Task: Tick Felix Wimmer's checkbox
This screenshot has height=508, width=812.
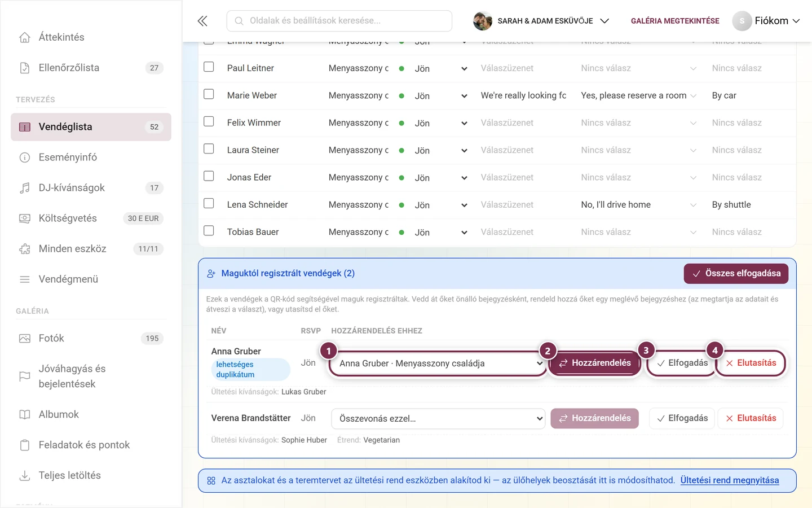Action: (x=209, y=121)
